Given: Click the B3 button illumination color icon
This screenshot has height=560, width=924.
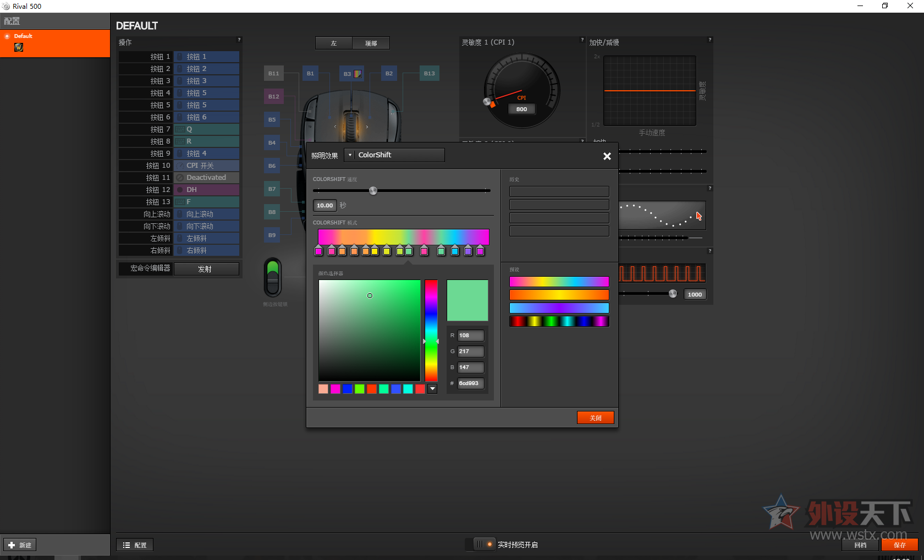Looking at the screenshot, I should click(x=358, y=74).
